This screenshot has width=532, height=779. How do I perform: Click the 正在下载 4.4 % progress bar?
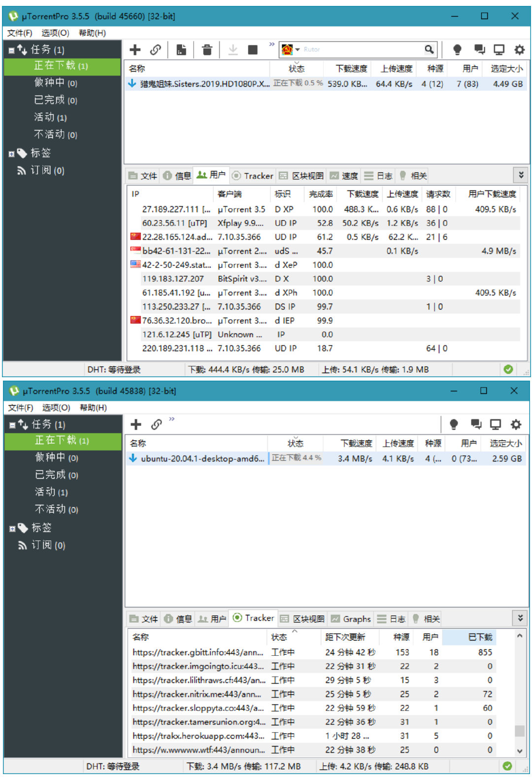[x=297, y=458]
